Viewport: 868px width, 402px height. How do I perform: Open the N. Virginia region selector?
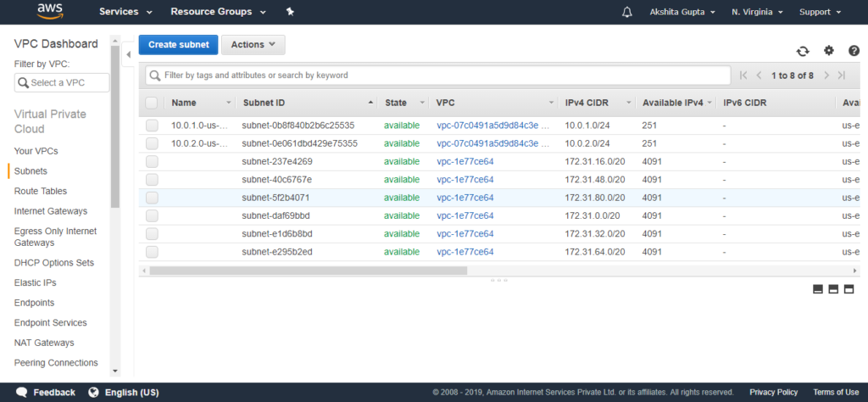point(757,12)
